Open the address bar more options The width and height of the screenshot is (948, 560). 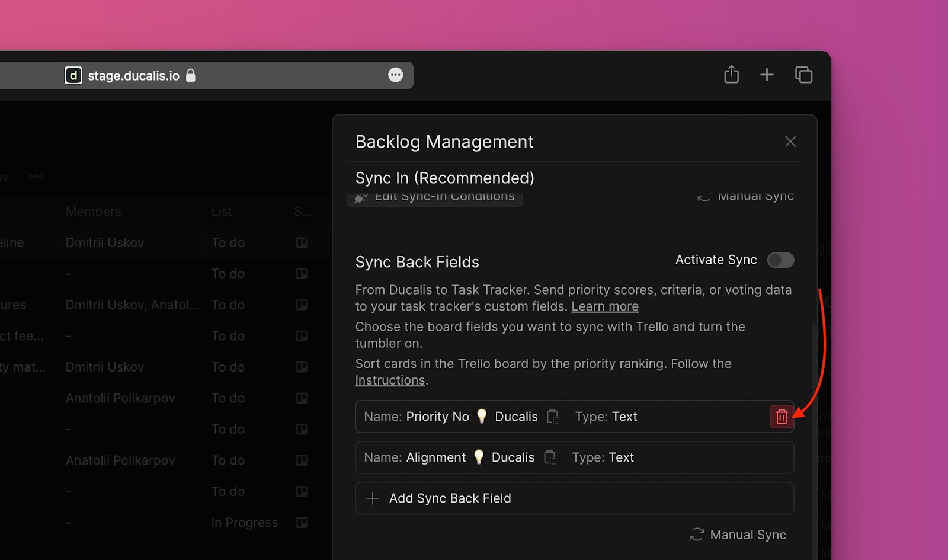[395, 75]
